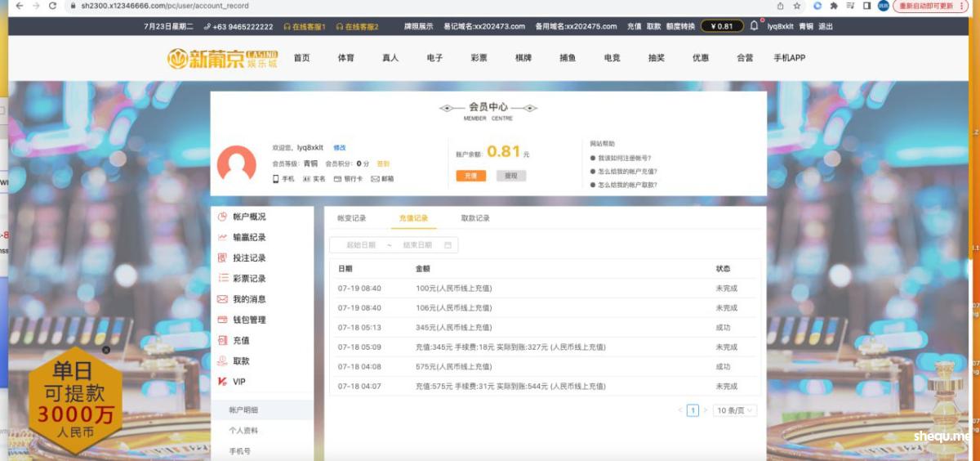
Task: Click the 修改 link beside username
Action: (340, 148)
